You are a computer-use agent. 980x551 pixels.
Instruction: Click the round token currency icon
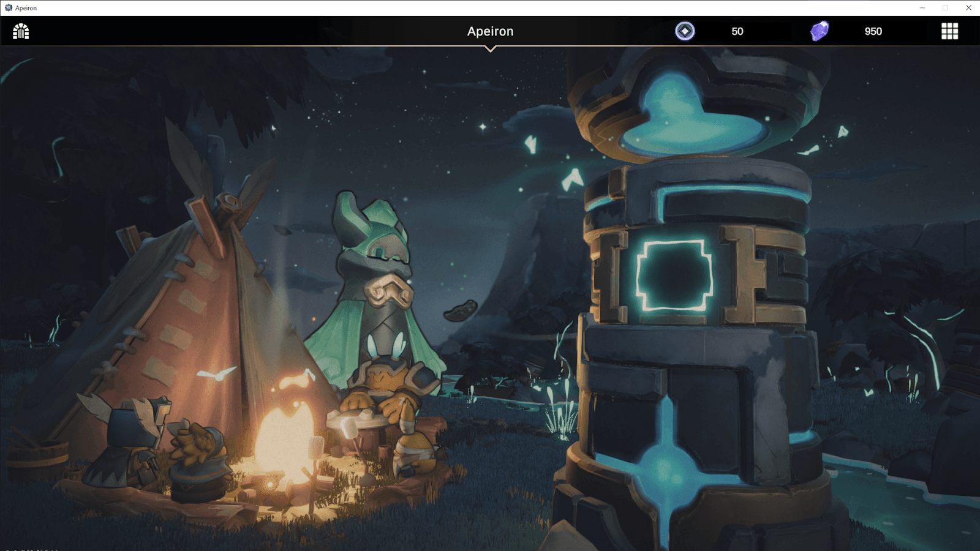pos(685,31)
